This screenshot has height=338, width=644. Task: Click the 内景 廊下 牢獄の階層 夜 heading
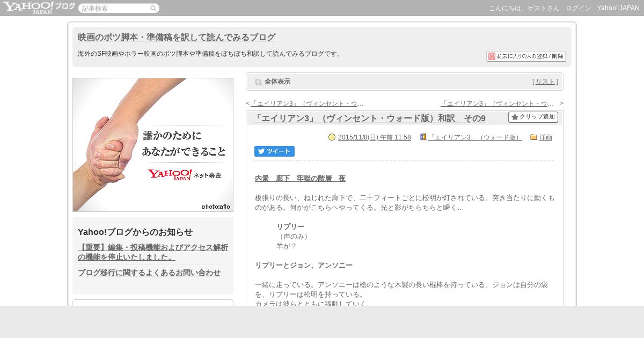[300, 179]
